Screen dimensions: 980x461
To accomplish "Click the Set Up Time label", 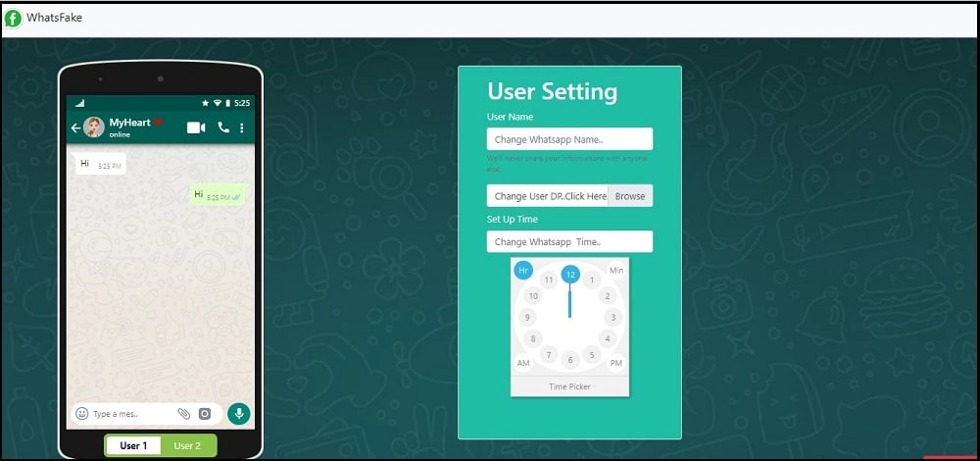I will click(x=513, y=219).
